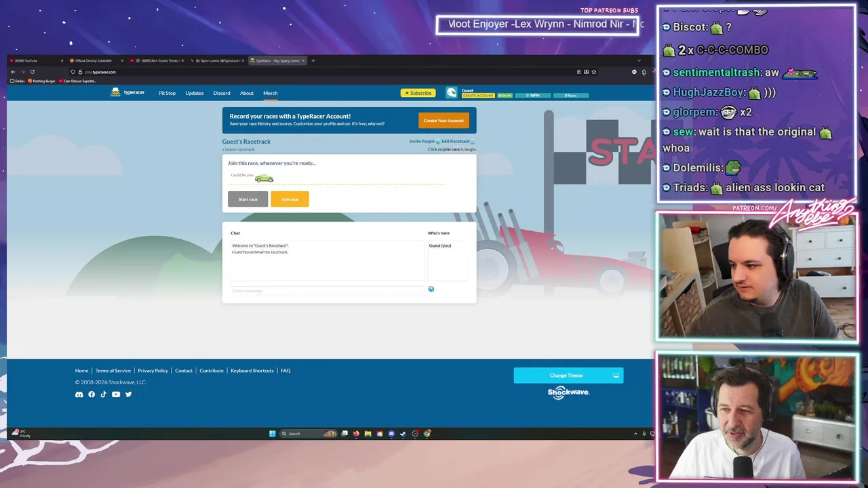Click the chat emoji button beside message box
This screenshot has width=868, height=488.
(x=431, y=289)
